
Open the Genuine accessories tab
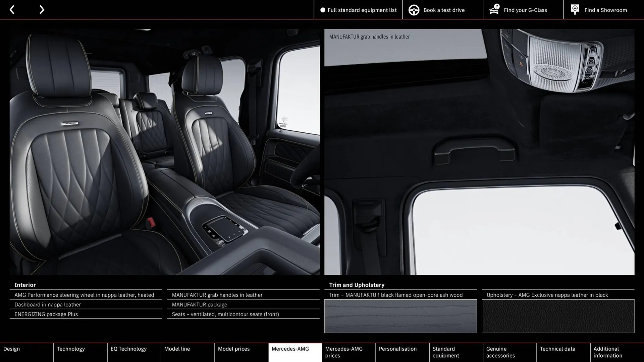[x=500, y=352]
